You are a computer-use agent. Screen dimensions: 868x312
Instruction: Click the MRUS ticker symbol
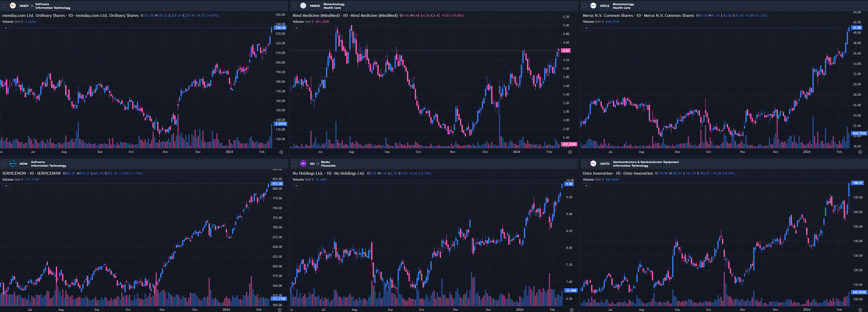point(605,6)
